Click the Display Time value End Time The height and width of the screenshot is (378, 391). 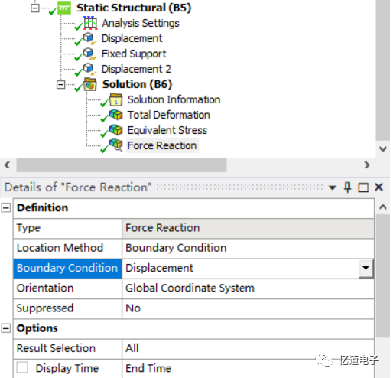click(148, 368)
